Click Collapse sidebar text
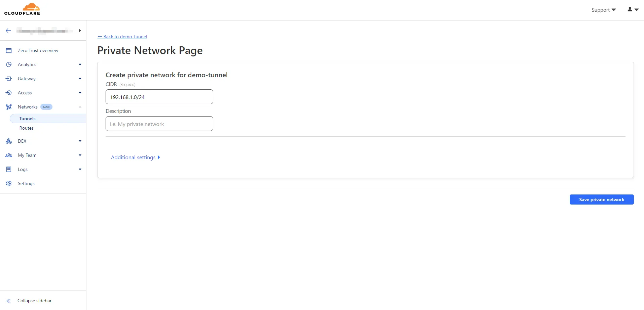The height and width of the screenshot is (310, 644). (x=35, y=301)
